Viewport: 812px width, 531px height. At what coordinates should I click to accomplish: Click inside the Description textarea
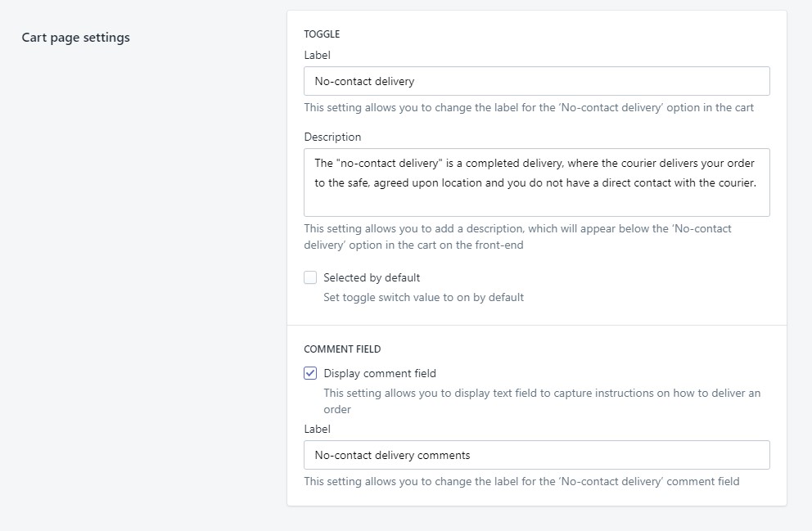[536, 182]
